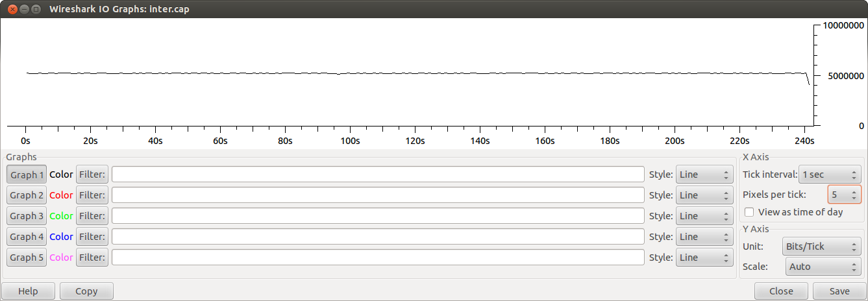This screenshot has width=868, height=301.
Task: Open Style dropdown for Graph 1
Action: 704,175
